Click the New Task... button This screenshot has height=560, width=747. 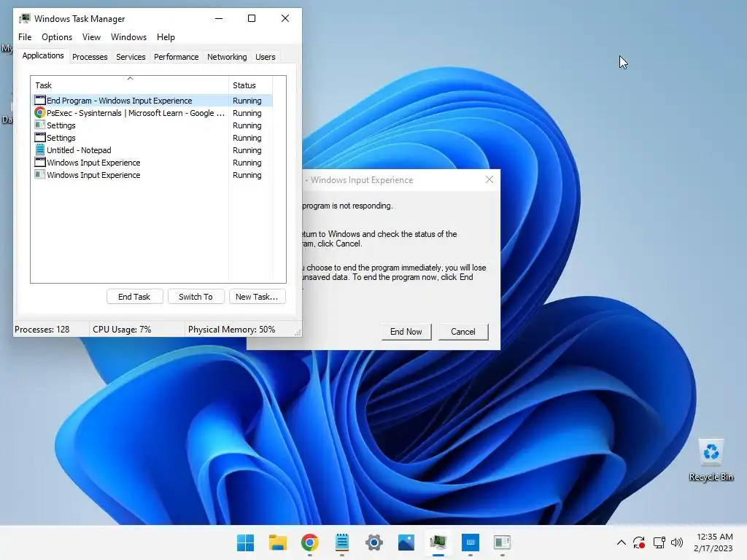click(x=257, y=297)
